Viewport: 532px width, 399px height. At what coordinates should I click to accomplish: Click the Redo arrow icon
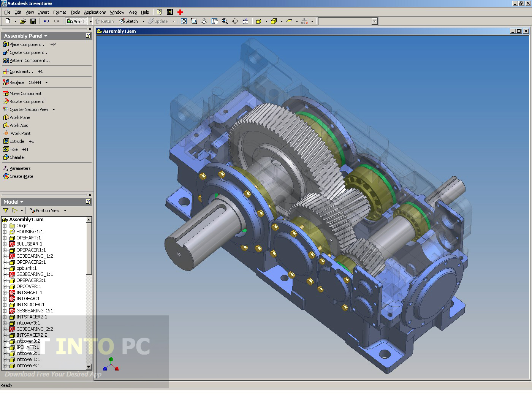coord(57,21)
